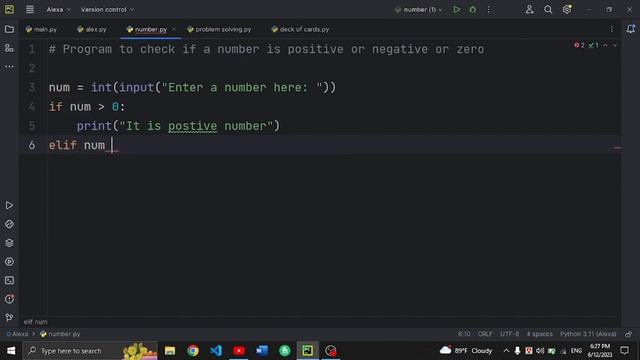Change line separator CRLF
The width and height of the screenshot is (640, 360).
click(x=485, y=334)
